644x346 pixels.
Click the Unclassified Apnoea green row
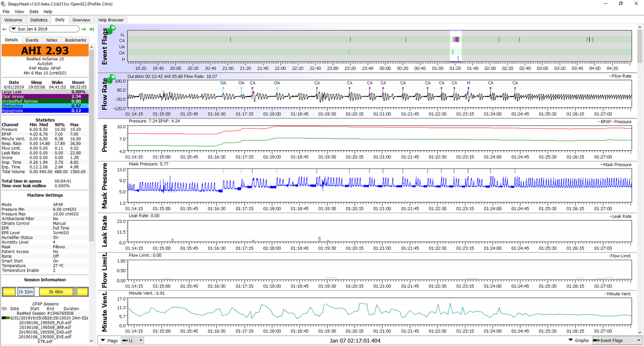(45, 101)
